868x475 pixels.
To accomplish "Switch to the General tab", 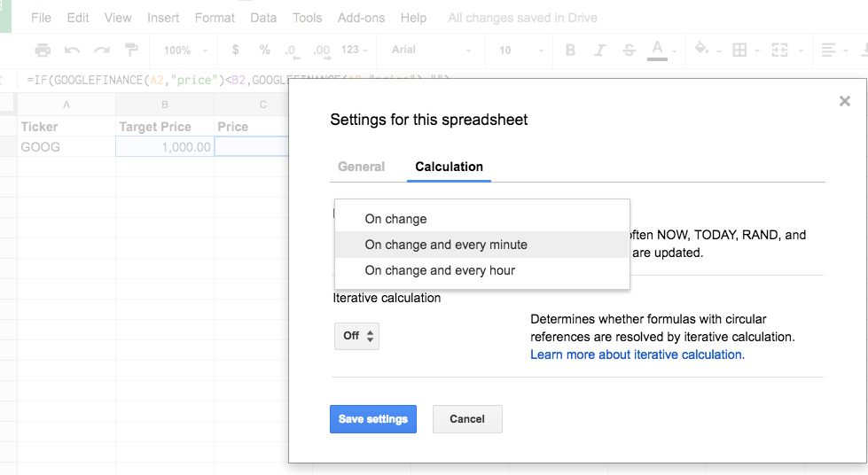I will point(362,167).
